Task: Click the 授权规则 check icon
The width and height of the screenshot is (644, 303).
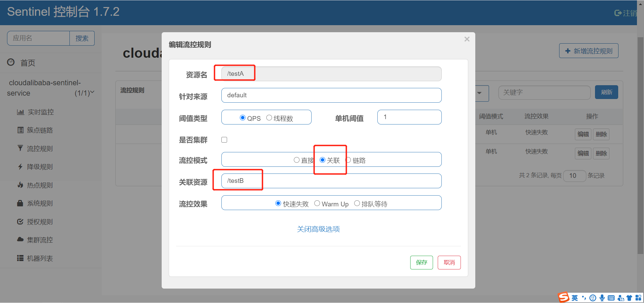Action: click(20, 221)
